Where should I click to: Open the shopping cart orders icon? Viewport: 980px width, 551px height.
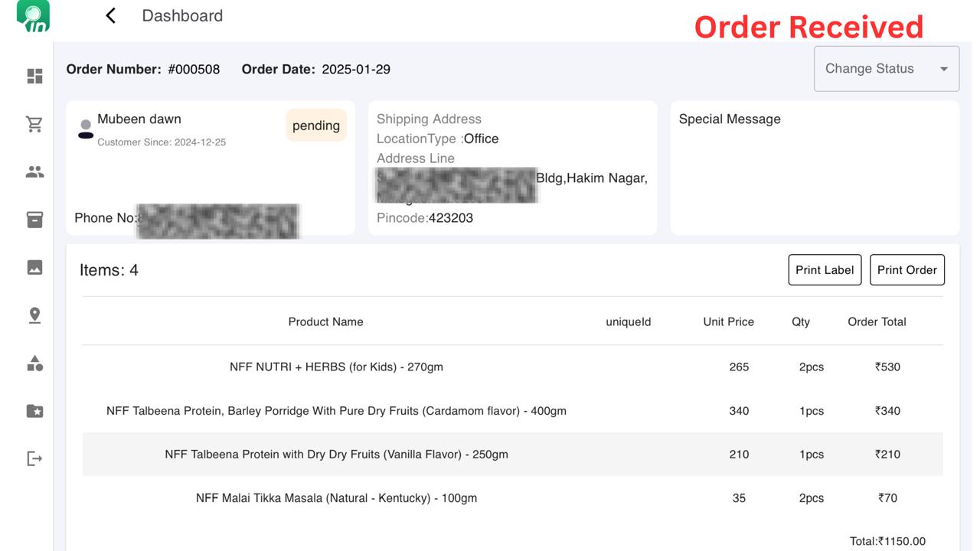34,124
